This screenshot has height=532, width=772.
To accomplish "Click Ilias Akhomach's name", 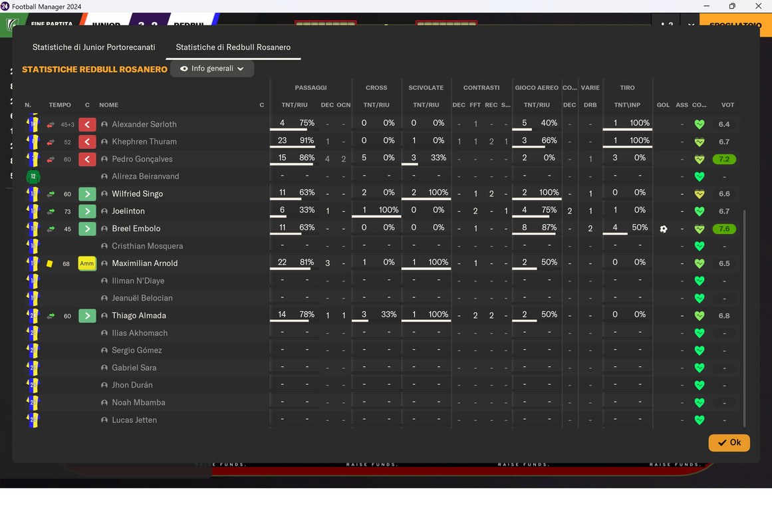I will [x=140, y=333].
